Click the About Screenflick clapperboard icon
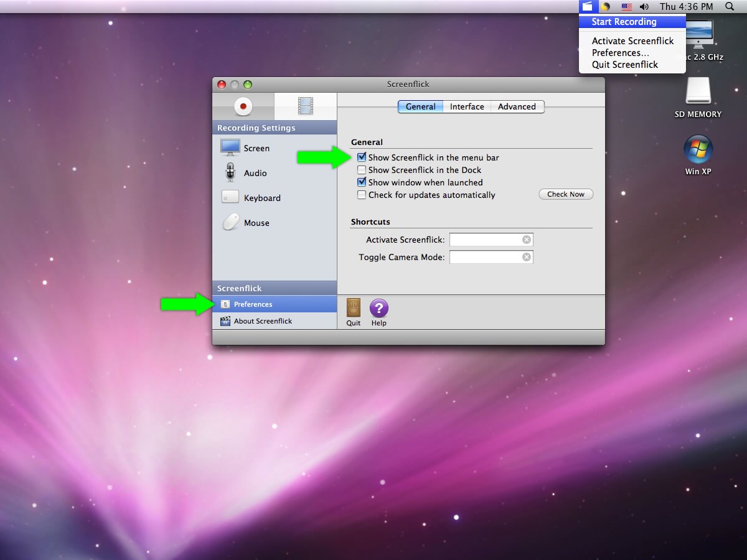Image resolution: width=747 pixels, height=560 pixels. tap(225, 321)
